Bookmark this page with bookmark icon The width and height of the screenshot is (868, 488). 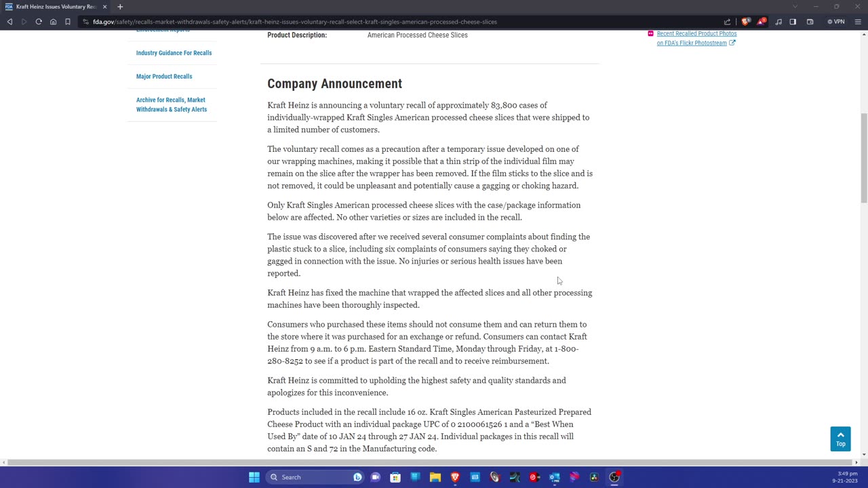[68, 22]
